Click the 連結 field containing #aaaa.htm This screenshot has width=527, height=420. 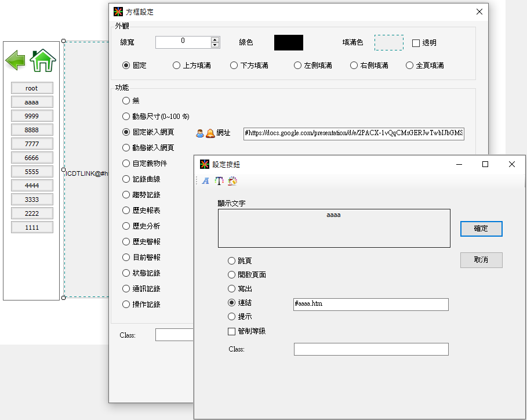(371, 304)
